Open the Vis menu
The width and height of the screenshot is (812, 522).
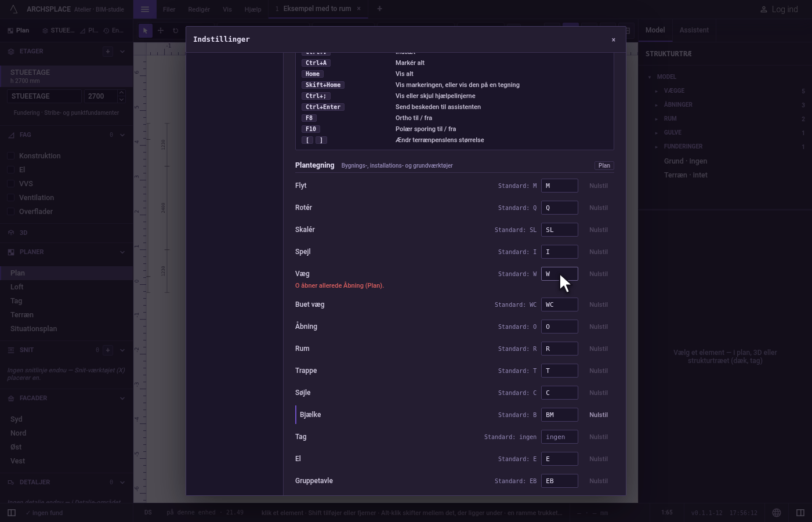(227, 9)
